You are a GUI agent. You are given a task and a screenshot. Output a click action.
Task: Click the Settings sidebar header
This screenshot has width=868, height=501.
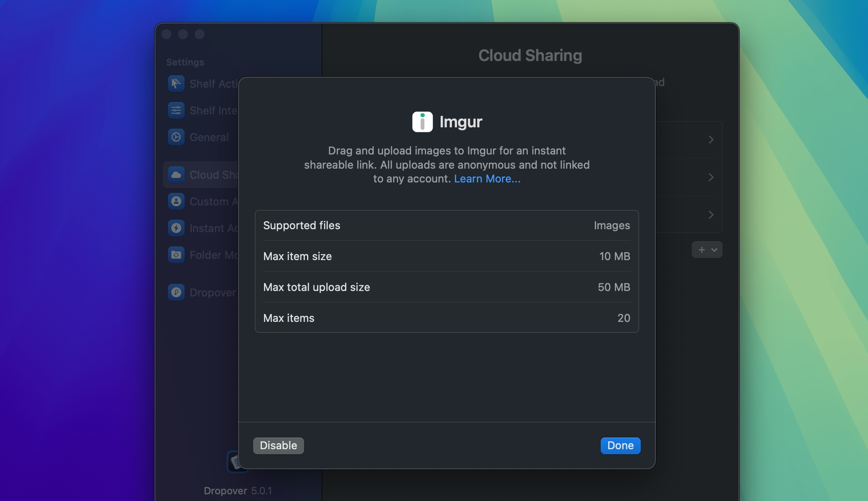[185, 62]
